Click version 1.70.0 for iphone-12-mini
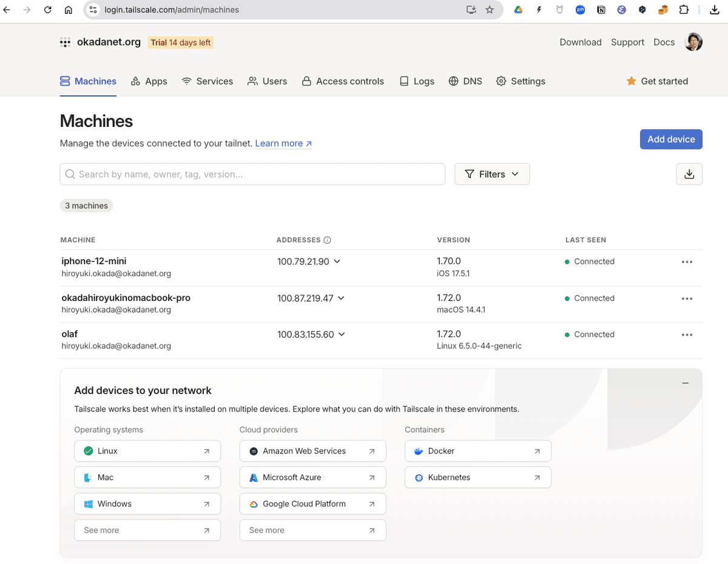Screen dimensions: 728x564 [449, 261]
